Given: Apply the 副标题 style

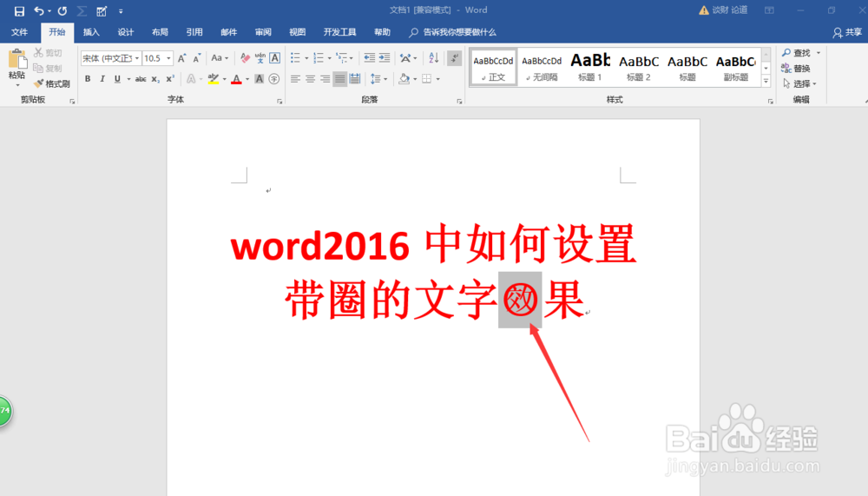Looking at the screenshot, I should (x=736, y=67).
